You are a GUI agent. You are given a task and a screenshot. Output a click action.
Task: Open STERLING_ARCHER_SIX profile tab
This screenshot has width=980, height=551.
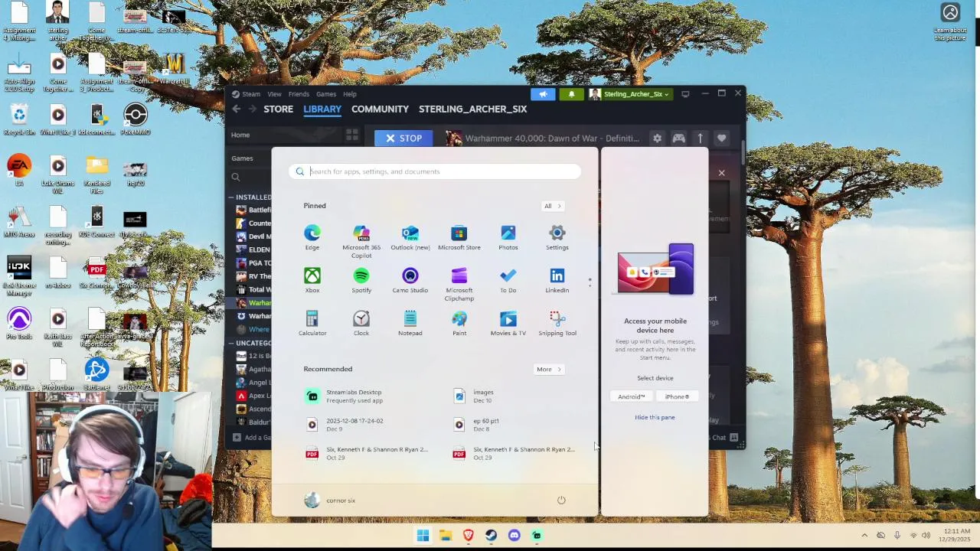coord(472,109)
